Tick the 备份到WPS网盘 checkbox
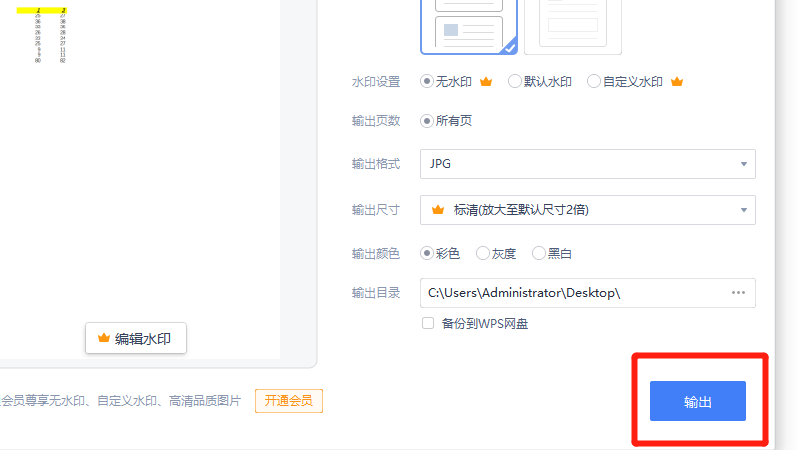800x450 pixels. pyautogui.click(x=428, y=324)
